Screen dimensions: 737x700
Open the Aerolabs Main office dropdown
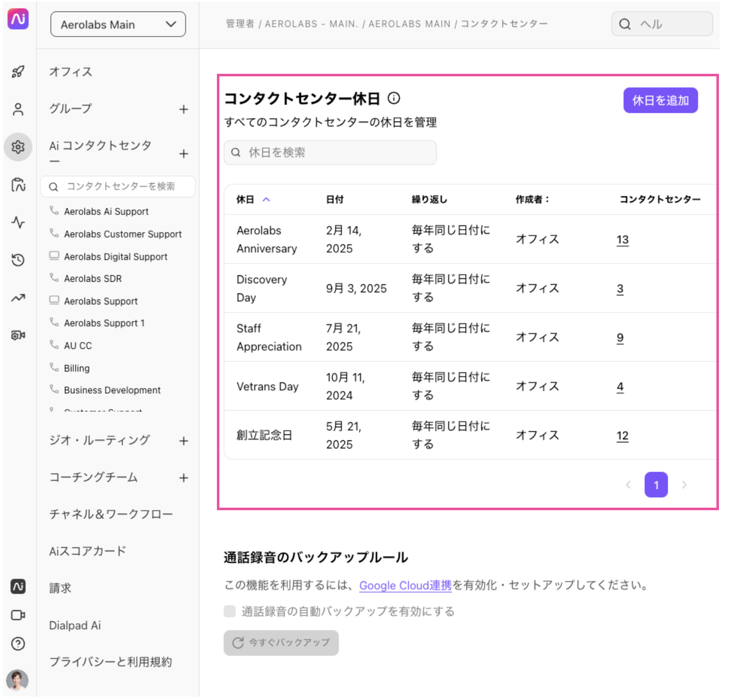point(118,25)
